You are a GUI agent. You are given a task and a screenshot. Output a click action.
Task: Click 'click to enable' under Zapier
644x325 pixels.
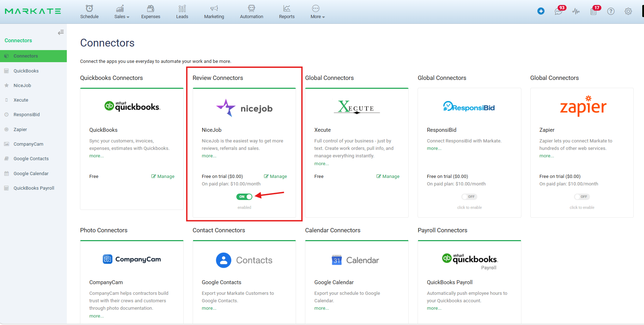coord(582,207)
